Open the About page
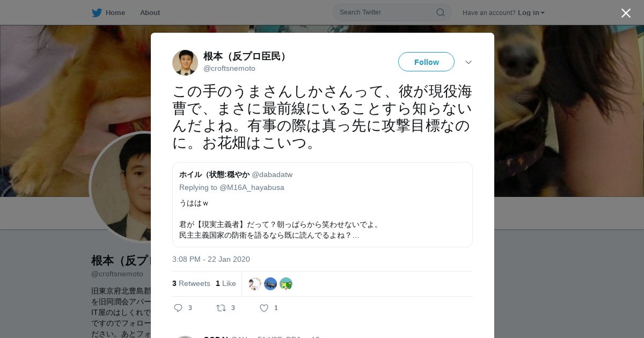The width and height of the screenshot is (644, 338). click(x=150, y=12)
